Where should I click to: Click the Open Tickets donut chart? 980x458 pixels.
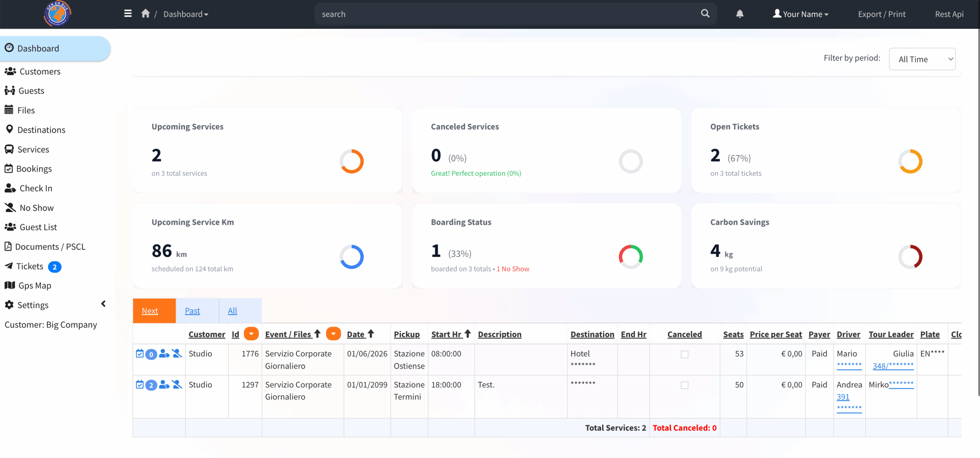click(x=910, y=161)
